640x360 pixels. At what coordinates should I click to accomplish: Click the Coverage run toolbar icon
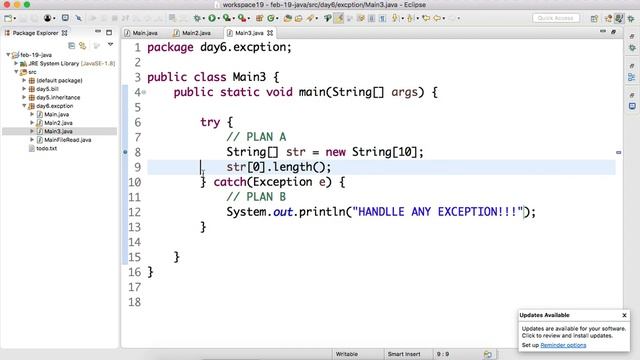(226, 18)
